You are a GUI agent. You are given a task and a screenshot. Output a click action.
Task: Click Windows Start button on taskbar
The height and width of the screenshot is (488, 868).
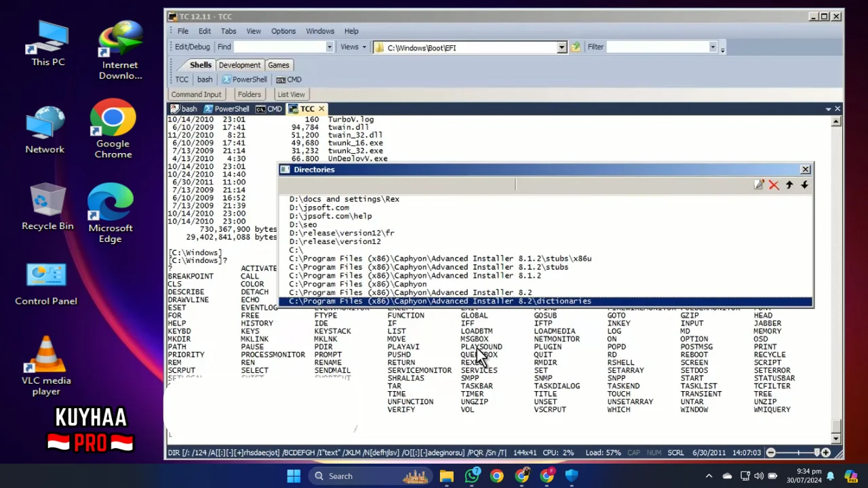(x=294, y=476)
